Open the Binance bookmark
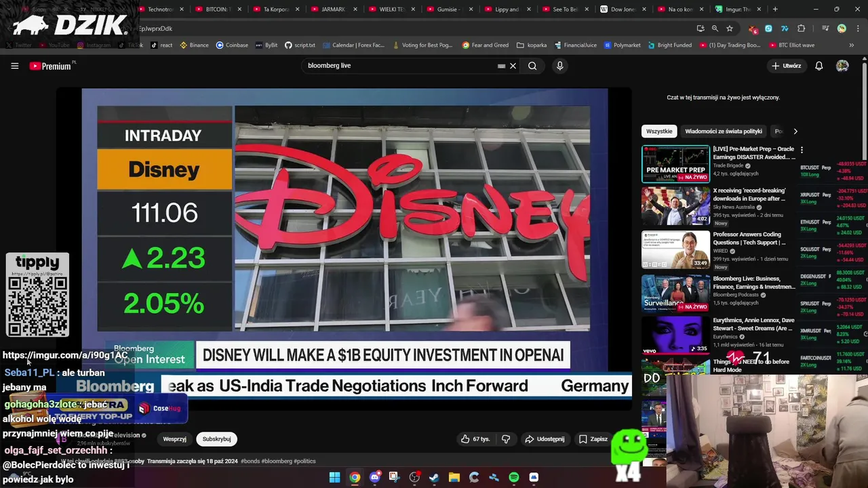868x488 pixels. (x=194, y=45)
